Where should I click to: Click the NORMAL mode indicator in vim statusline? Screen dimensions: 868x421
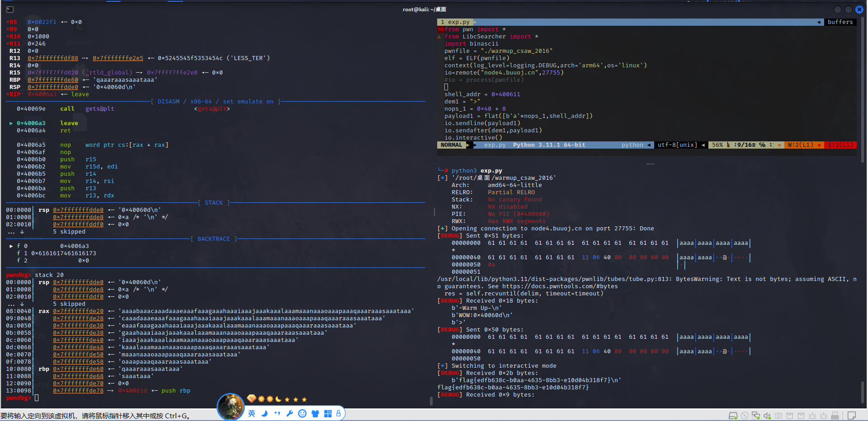pos(452,145)
